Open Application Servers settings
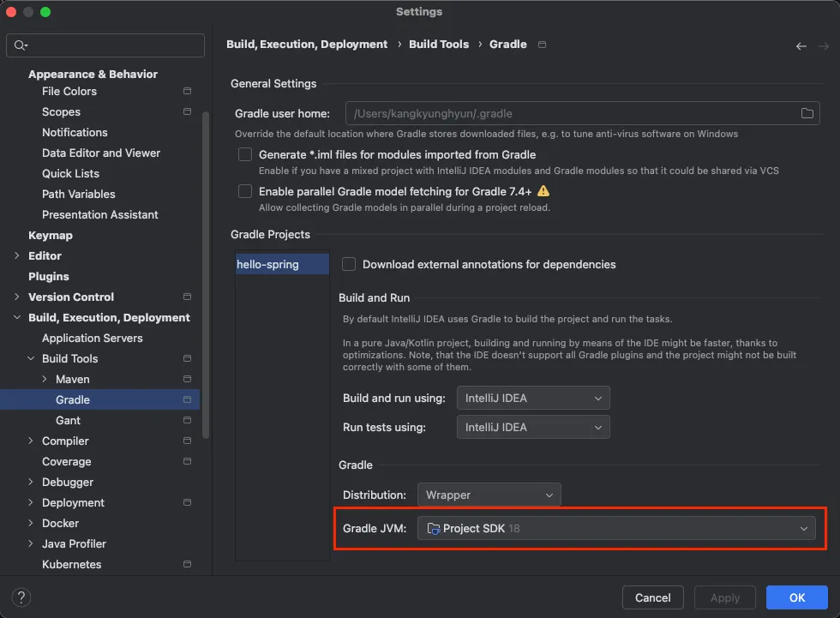 93,338
